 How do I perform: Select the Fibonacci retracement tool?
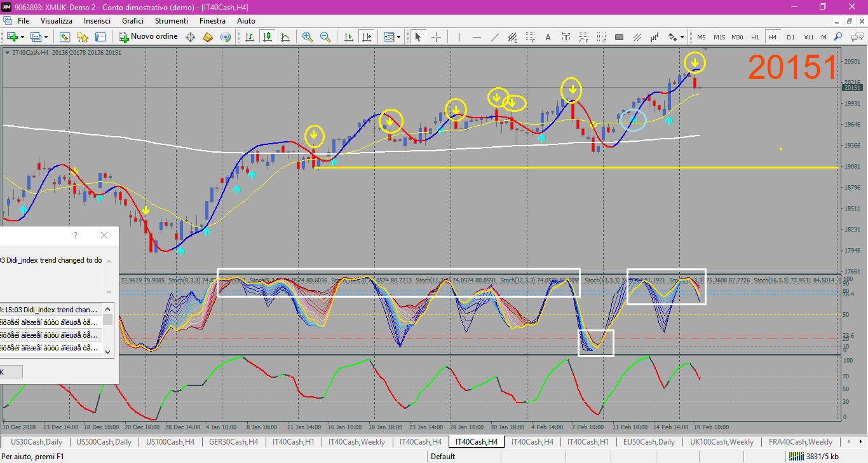click(x=531, y=37)
